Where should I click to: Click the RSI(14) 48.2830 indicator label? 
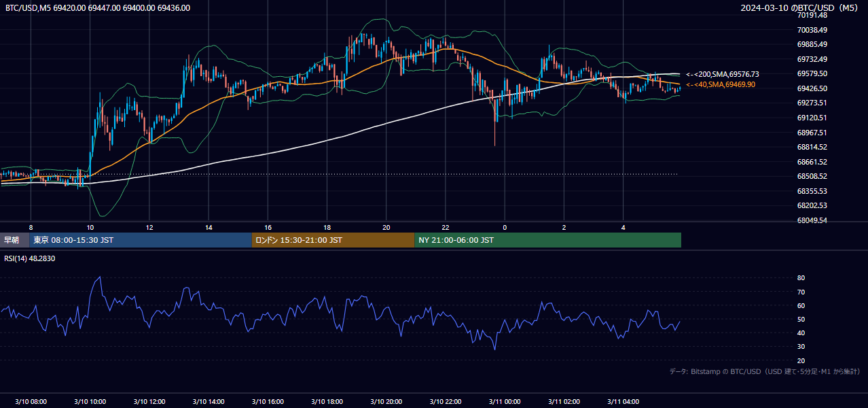tap(30, 258)
